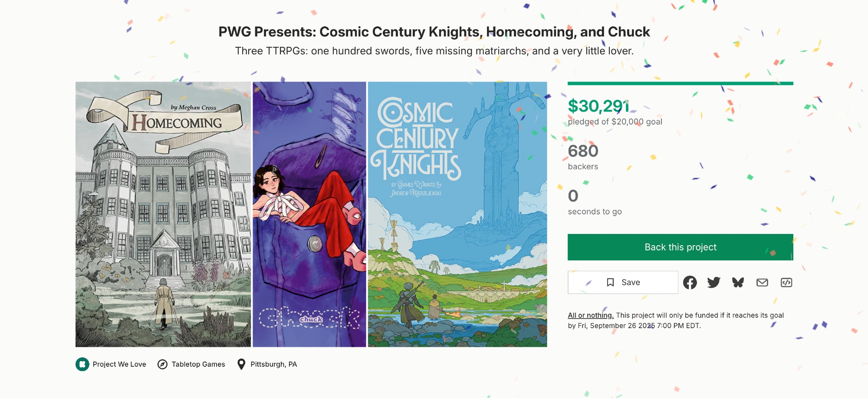Click the Chuck cover artwork
Screen dimensions: 868x398
pos(309,214)
